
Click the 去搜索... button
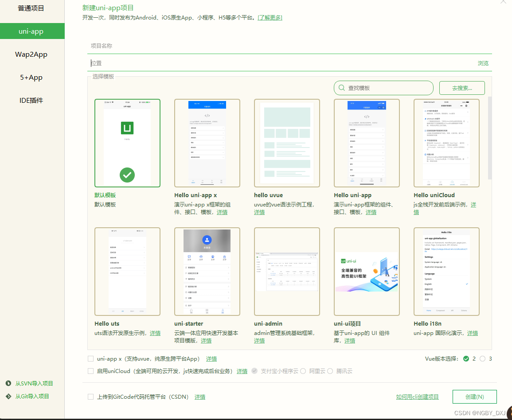(x=462, y=88)
